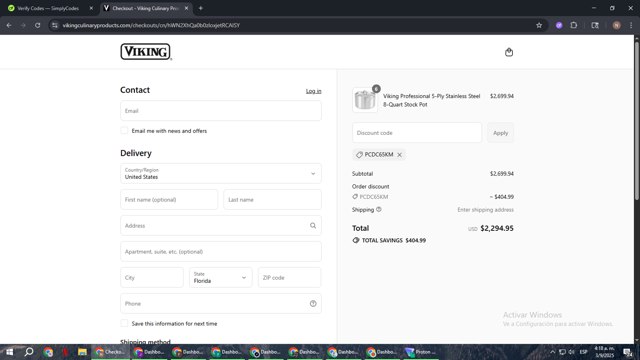Screen dimensions: 640x360
Task: Click the Viking logo
Action: [146, 52]
